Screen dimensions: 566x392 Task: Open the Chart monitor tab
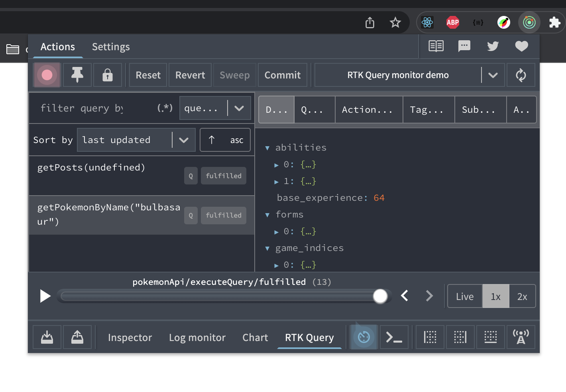tap(255, 337)
